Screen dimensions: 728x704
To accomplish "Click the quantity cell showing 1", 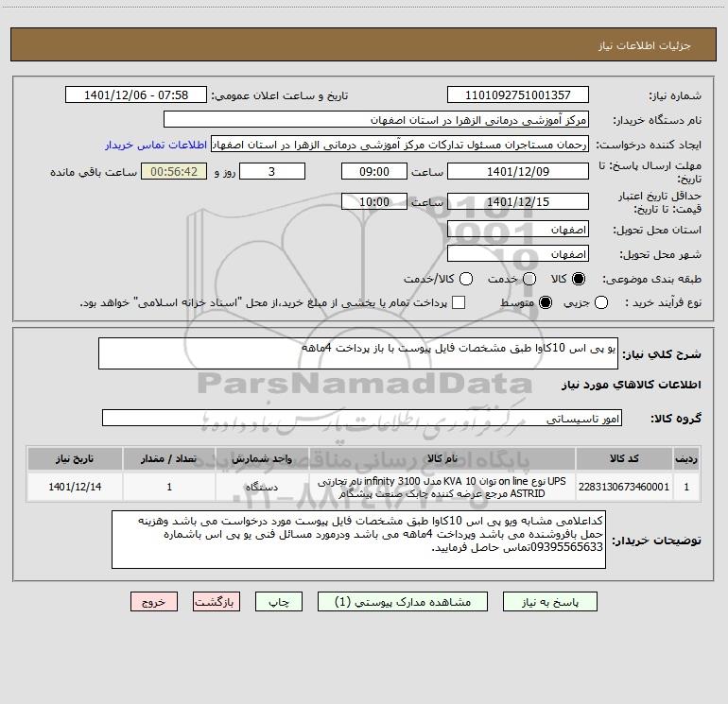I will point(169,487).
